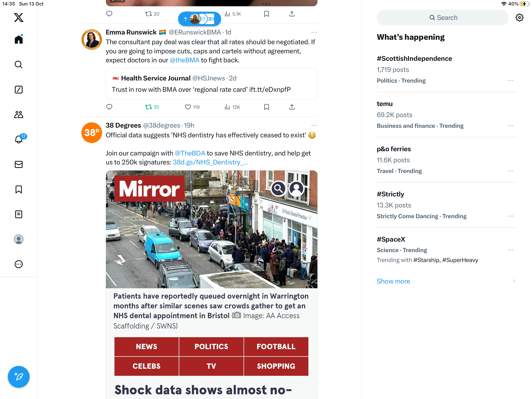The width and height of the screenshot is (532, 399).
Task: Open more options for #ScottishIndependence trend
Action: (510, 80)
